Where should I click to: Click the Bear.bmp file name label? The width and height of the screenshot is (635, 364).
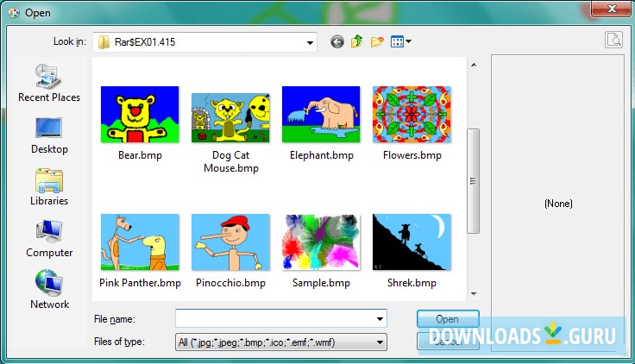pyautogui.click(x=140, y=155)
